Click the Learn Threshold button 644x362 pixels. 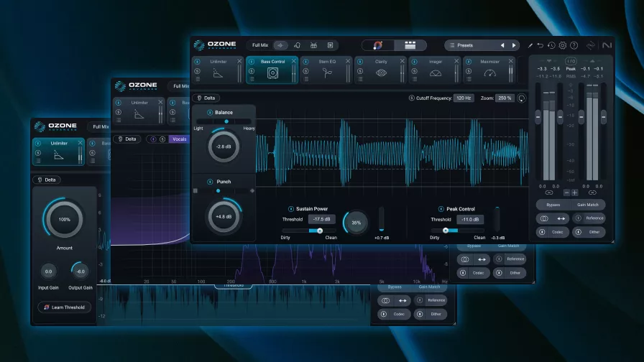pos(64,307)
